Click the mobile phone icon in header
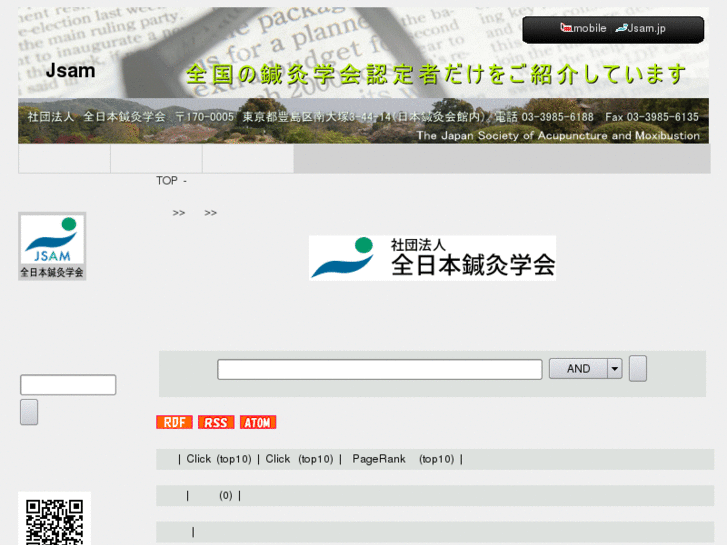Image resolution: width=727 pixels, height=545 pixels. (566, 28)
